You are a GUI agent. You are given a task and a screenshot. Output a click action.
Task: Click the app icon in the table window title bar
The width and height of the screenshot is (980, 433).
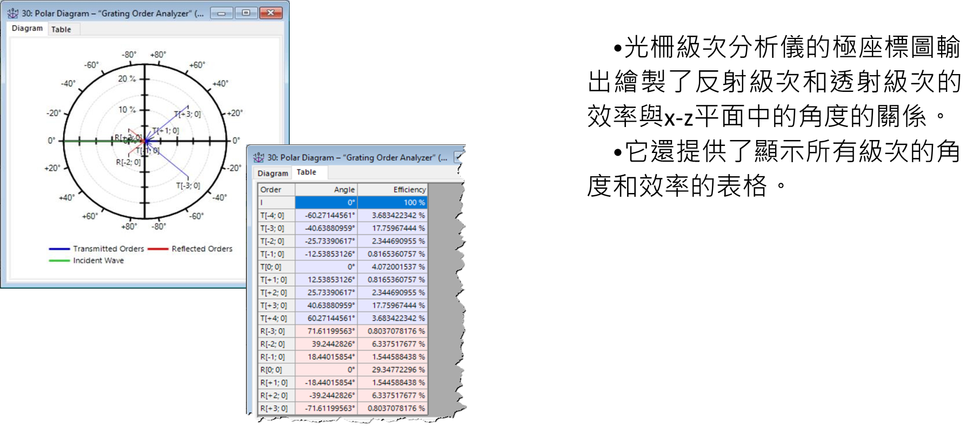point(258,157)
